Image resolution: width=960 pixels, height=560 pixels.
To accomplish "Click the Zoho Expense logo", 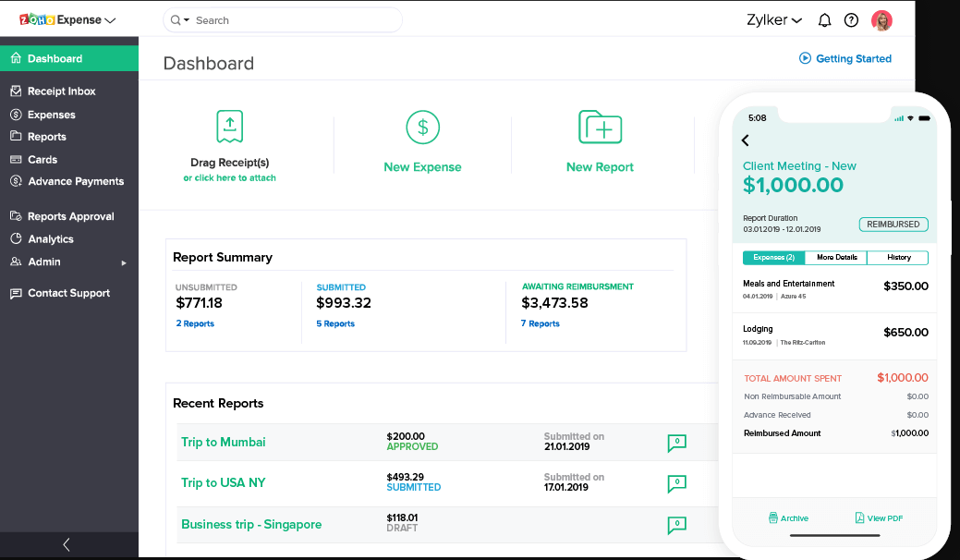I will click(x=60, y=19).
